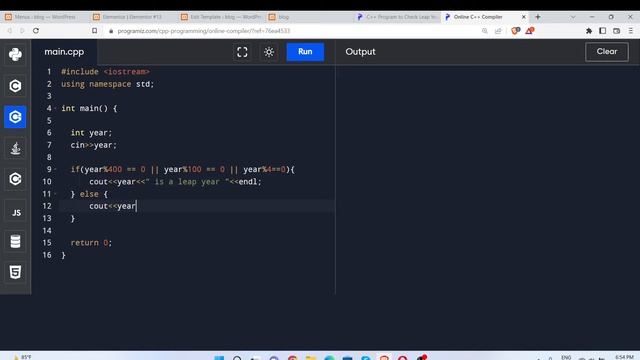
Task: Close the Online C++ Compiler tab
Action: coord(524,17)
